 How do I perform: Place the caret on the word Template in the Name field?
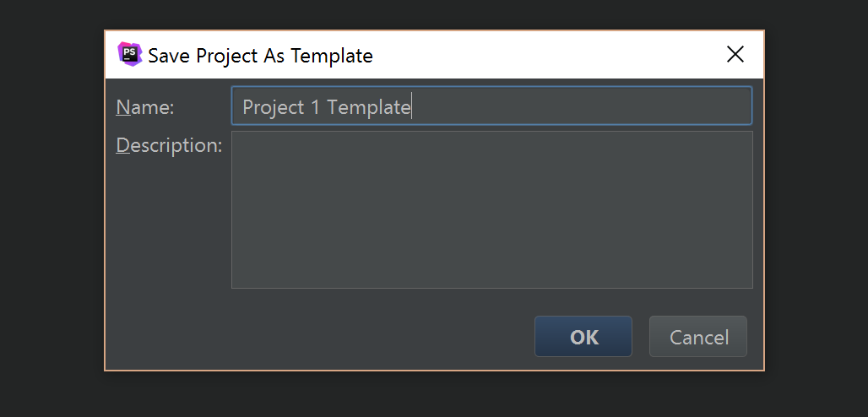point(368,107)
